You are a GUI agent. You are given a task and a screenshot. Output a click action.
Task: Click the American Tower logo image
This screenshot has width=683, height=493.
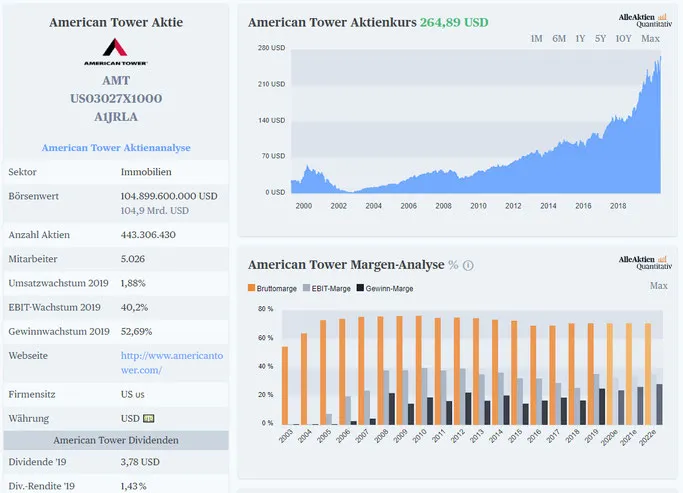pos(116,52)
